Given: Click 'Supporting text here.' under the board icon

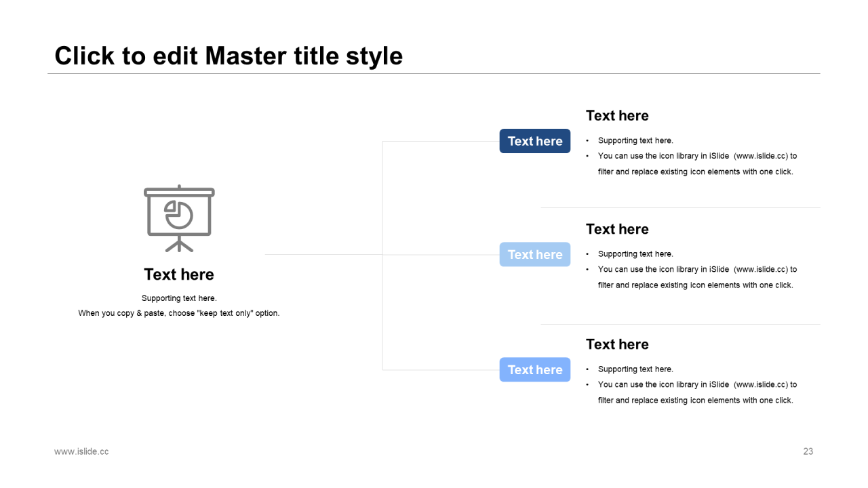Looking at the screenshot, I should pyautogui.click(x=179, y=298).
